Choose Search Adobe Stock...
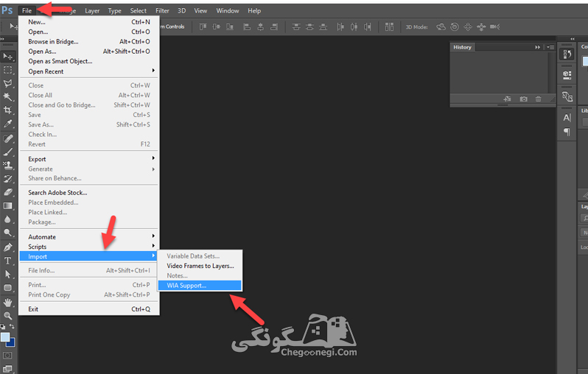 click(x=89, y=193)
